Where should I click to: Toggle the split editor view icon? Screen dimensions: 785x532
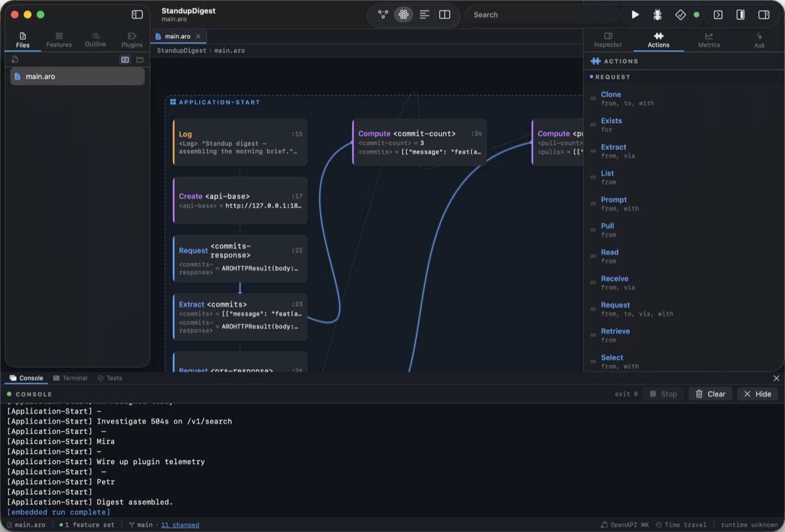point(445,15)
